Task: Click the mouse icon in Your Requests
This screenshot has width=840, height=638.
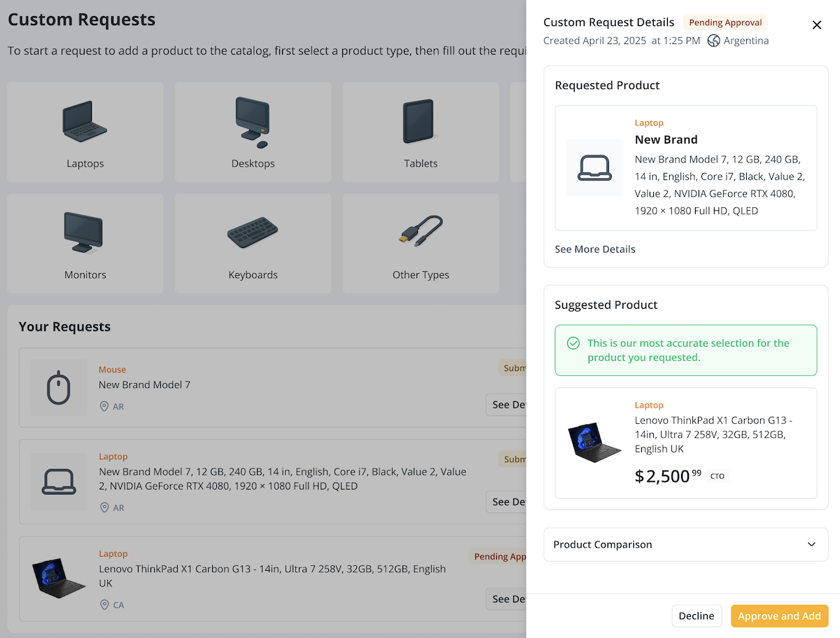Action: click(59, 387)
